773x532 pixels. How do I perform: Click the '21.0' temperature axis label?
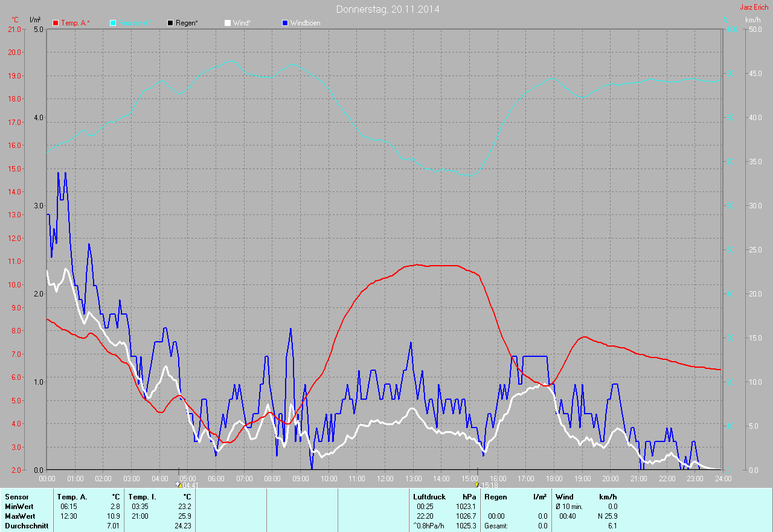click(13, 29)
